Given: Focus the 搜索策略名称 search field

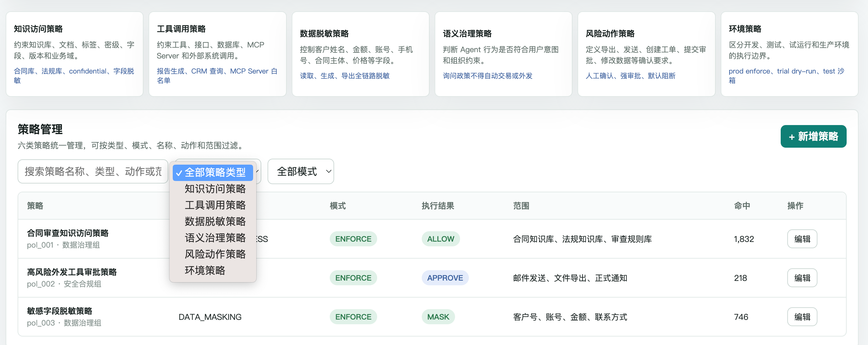Looking at the screenshot, I should tap(93, 171).
